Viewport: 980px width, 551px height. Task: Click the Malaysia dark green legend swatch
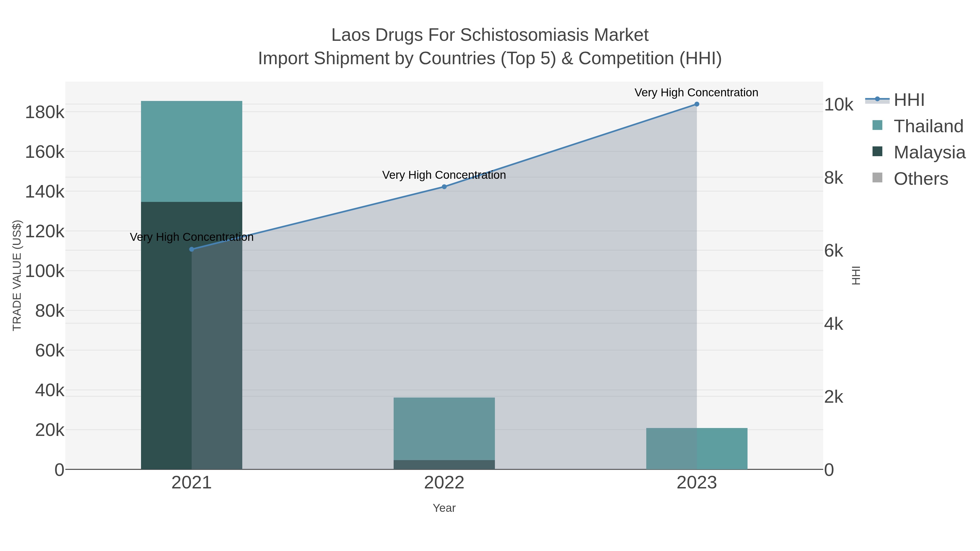coord(877,151)
